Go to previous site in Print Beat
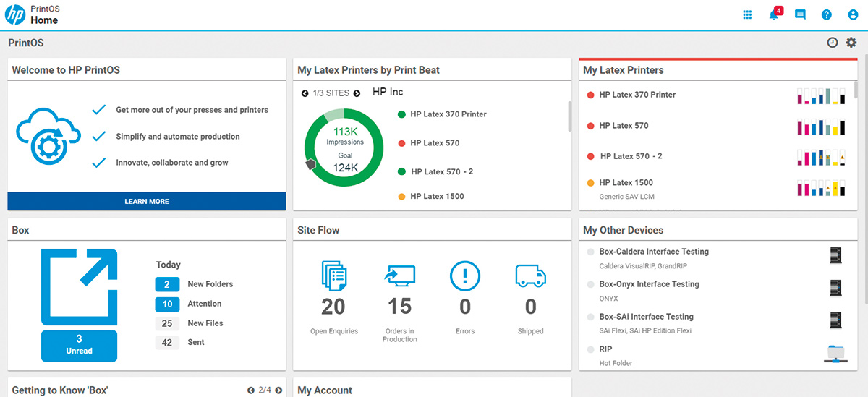868x397 pixels. click(305, 93)
